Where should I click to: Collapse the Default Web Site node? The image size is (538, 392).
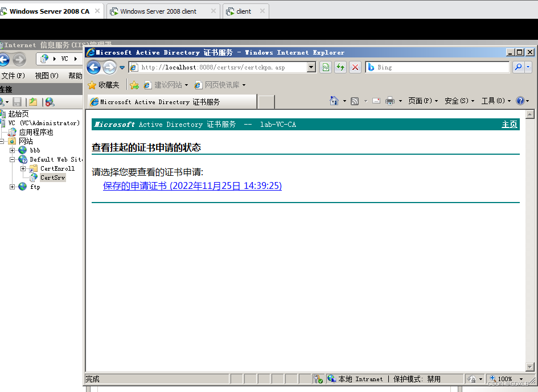(12, 159)
